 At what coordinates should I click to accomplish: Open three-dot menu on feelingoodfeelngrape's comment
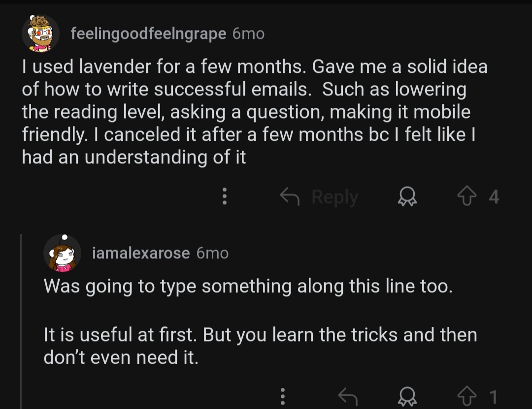[x=224, y=196]
